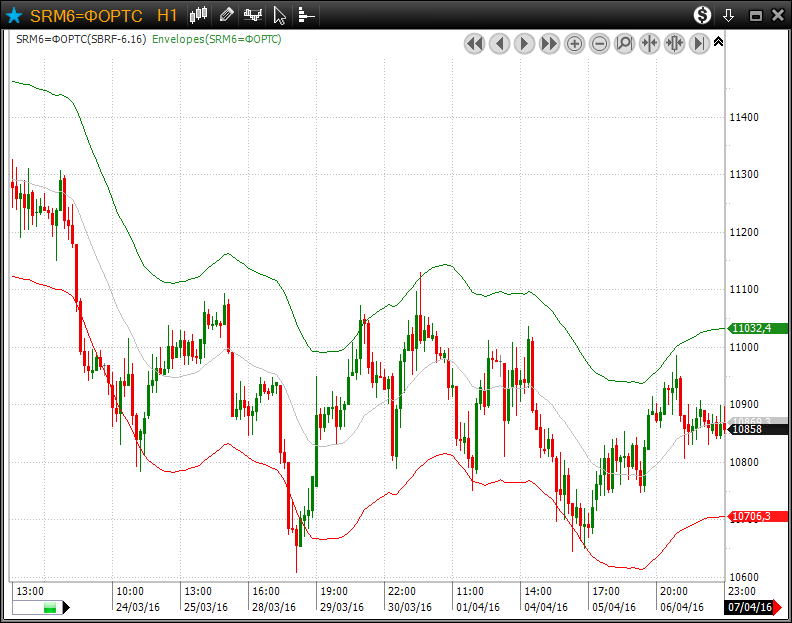Step chart one bar left
This screenshot has height=623, width=792.
(499, 43)
